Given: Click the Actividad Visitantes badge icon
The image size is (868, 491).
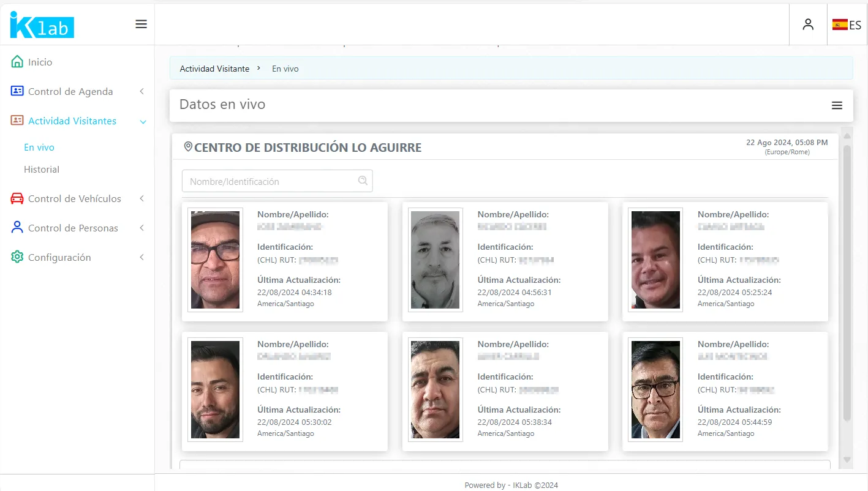Looking at the screenshot, I should coord(17,121).
